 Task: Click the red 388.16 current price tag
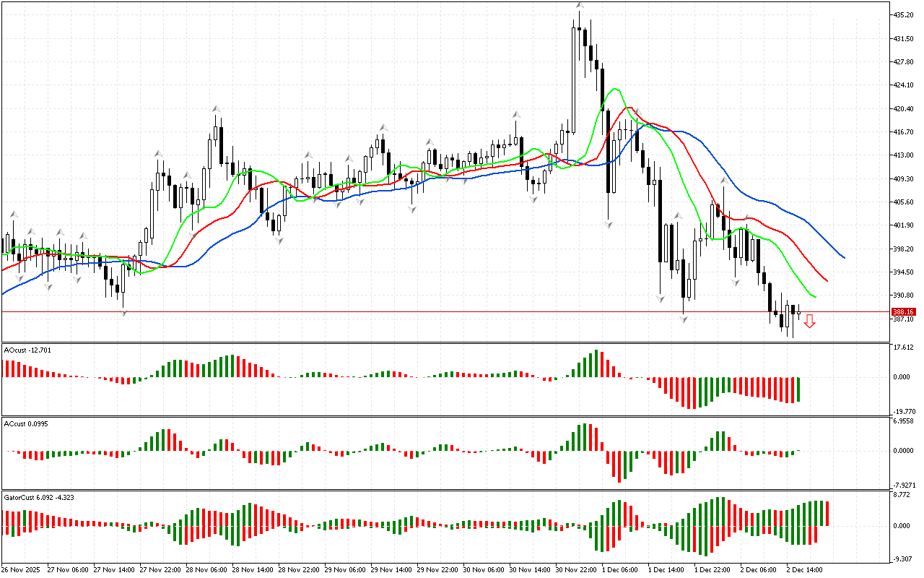click(904, 312)
